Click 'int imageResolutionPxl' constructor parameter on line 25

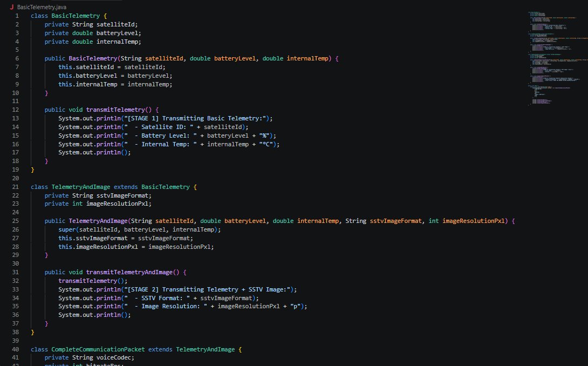click(x=467, y=221)
